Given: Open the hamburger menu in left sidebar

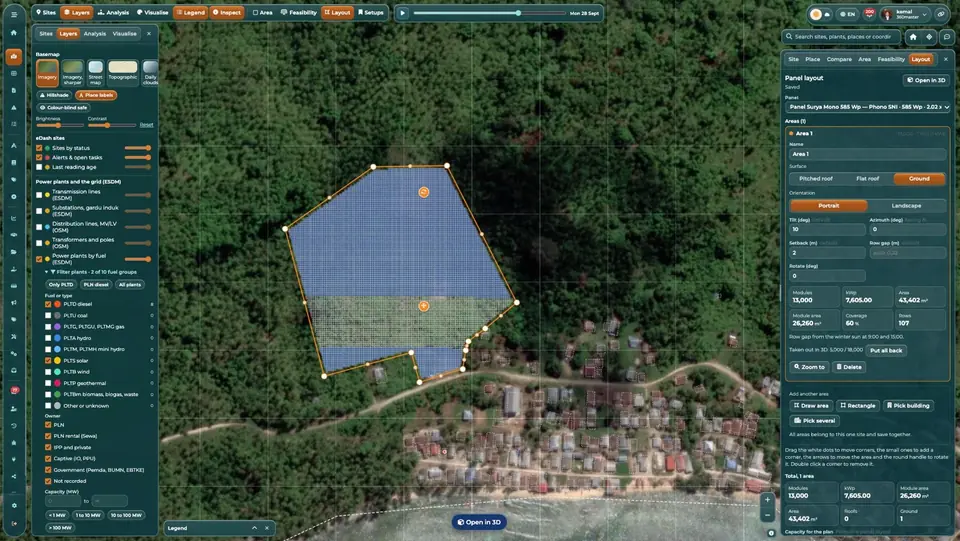Looking at the screenshot, I should tap(13, 14).
